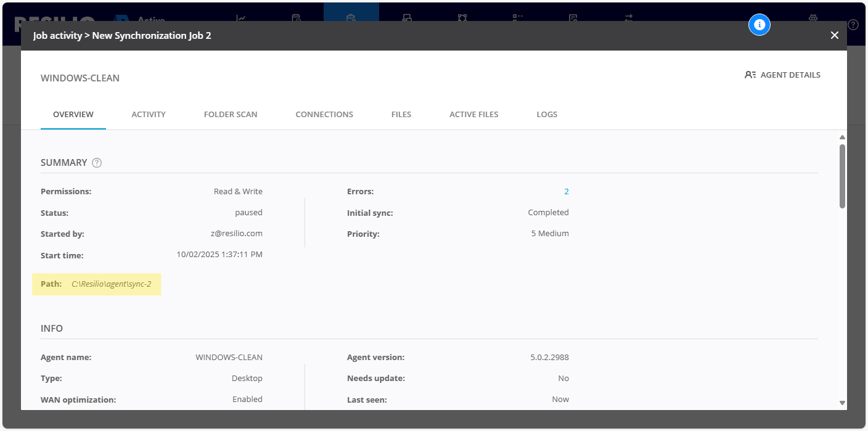Viewport: 868px width, 431px height.
Task: Switch to the Connections tab
Action: coord(324,114)
